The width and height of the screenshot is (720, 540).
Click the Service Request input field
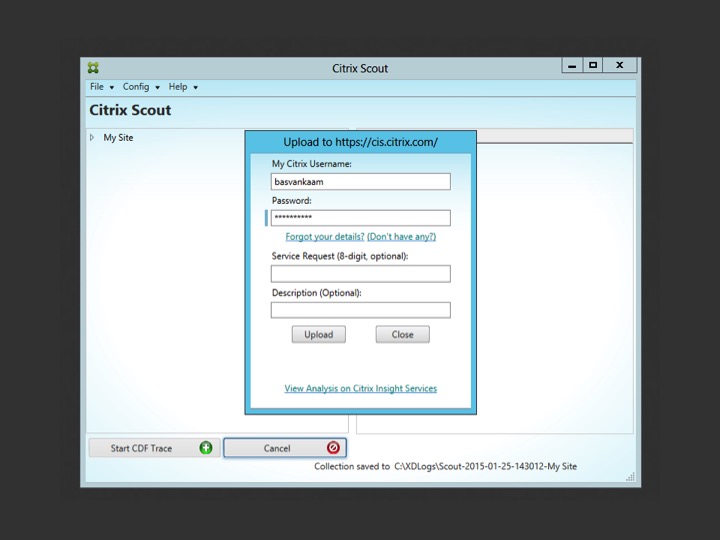click(x=360, y=274)
